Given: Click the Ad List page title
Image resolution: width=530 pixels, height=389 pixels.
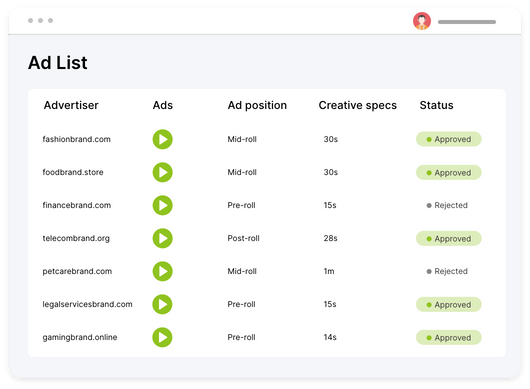Looking at the screenshot, I should click(58, 63).
